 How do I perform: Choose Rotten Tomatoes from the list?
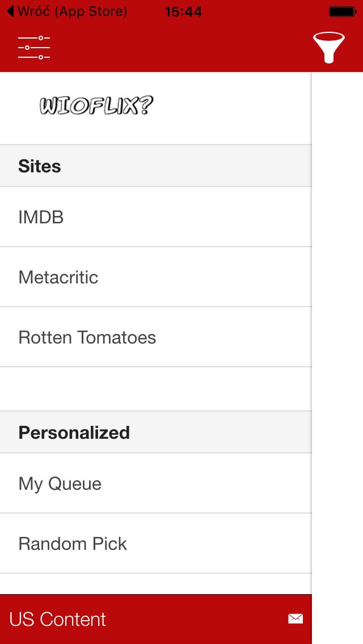tap(156, 337)
